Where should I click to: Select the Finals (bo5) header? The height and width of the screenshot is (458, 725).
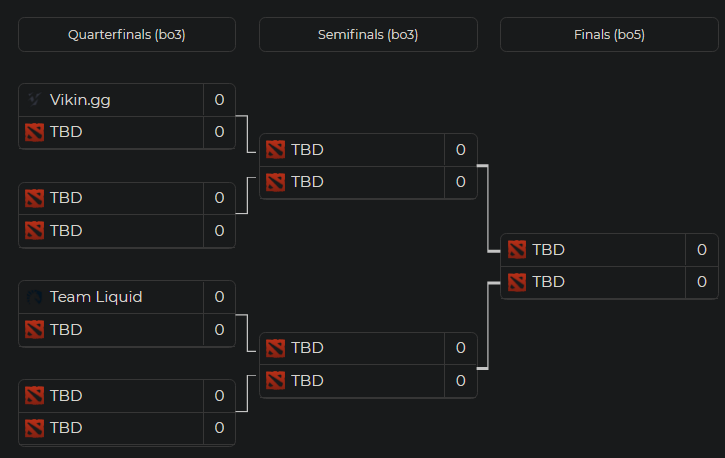point(609,34)
